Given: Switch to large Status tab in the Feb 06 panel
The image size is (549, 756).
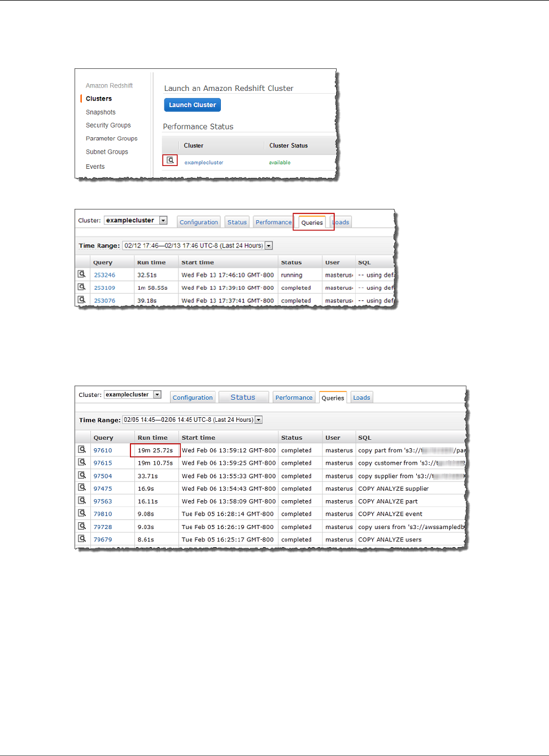Looking at the screenshot, I should click(243, 397).
